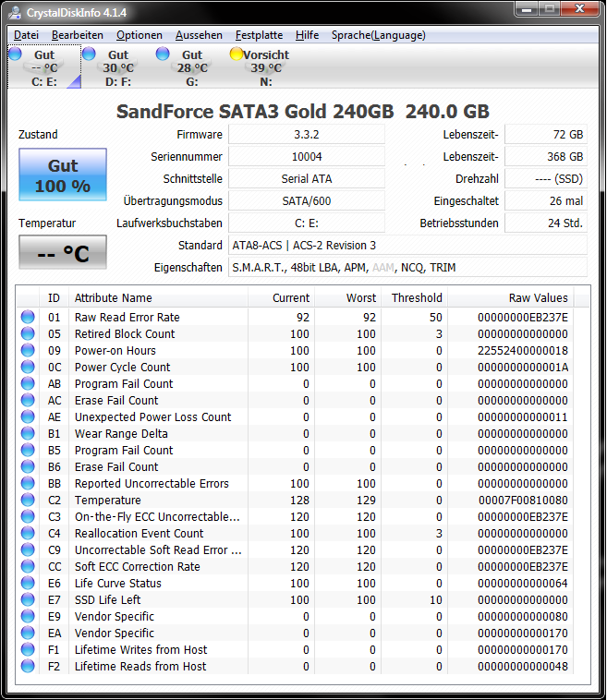Select the Temperature raw value 00007F00810080
The height and width of the screenshot is (700, 607).
pyautogui.click(x=523, y=500)
